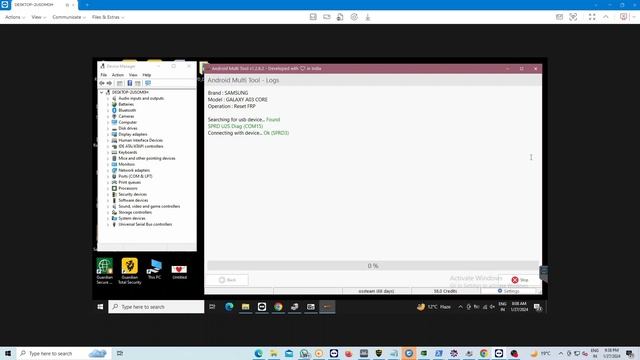Select Human Interface Devices
640x360 pixels.
[140, 140]
